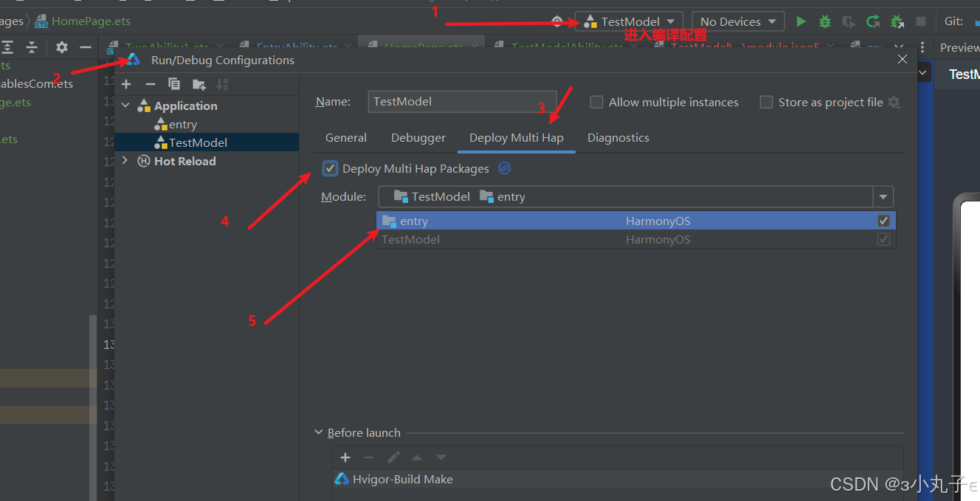Screen dimensions: 980x501
Task: Copy the selected configuration icon
Action: click(173, 84)
